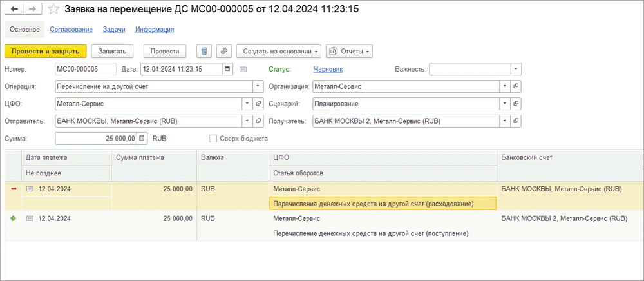The image size is (644, 281).
Task: Switch to the Согласование tab
Action: pyautogui.click(x=71, y=29)
